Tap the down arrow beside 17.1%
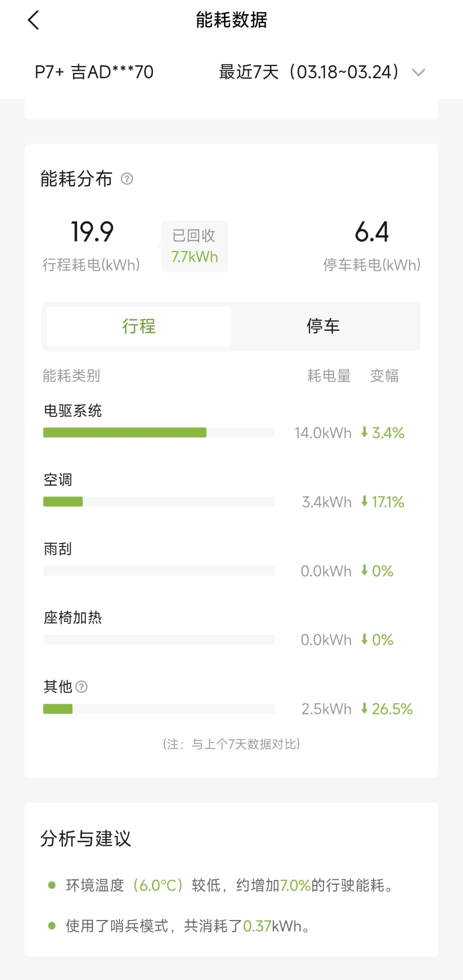Image resolution: width=463 pixels, height=980 pixels. click(x=364, y=501)
